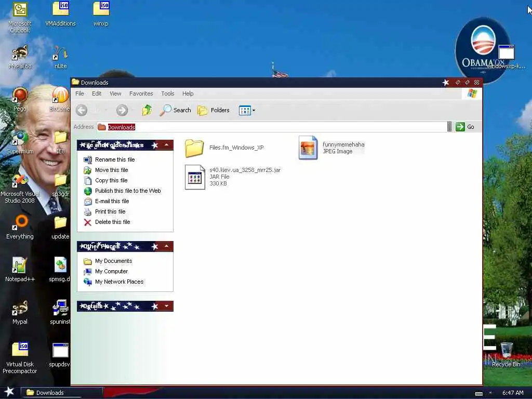The height and width of the screenshot is (399, 532).
Task: Select Microsoft Outlook desktop icon
Action: coord(20,18)
